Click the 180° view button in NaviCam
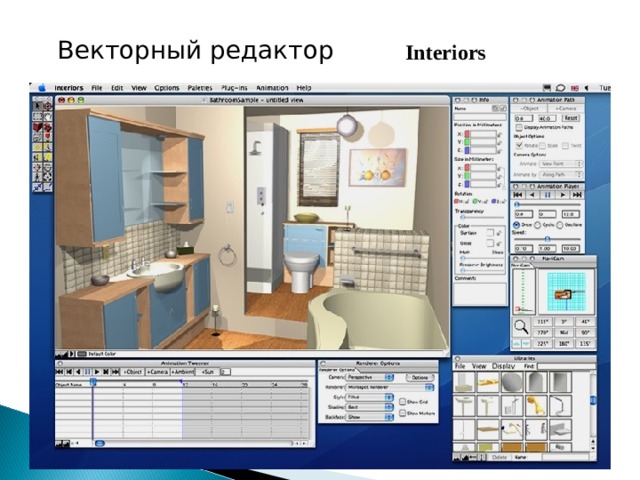The width and height of the screenshot is (640, 480). point(564,344)
